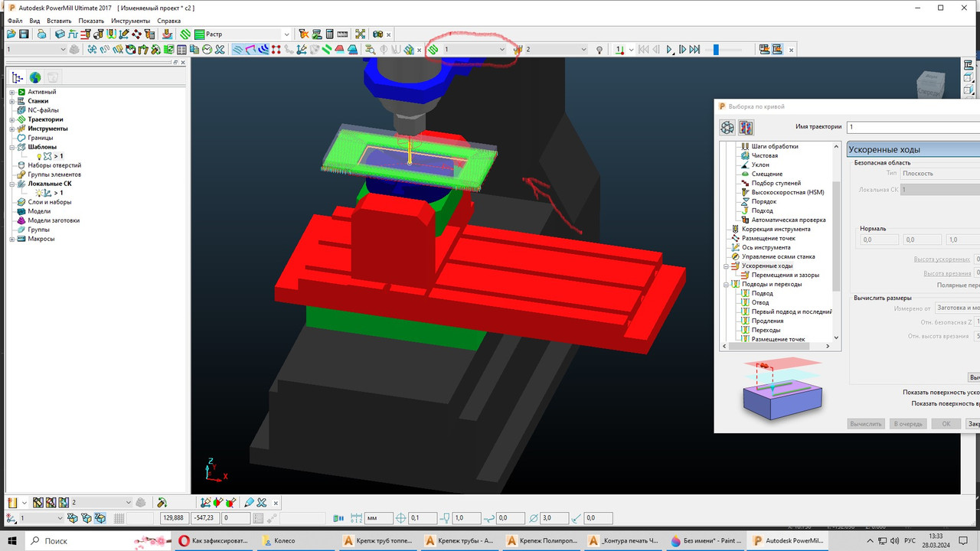Toggle light bulb visibility of pattern 1
The height and width of the screenshot is (551, 980).
pos(39,156)
